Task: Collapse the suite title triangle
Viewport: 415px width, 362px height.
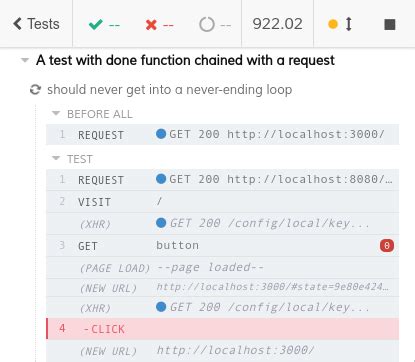Action: pos(25,60)
